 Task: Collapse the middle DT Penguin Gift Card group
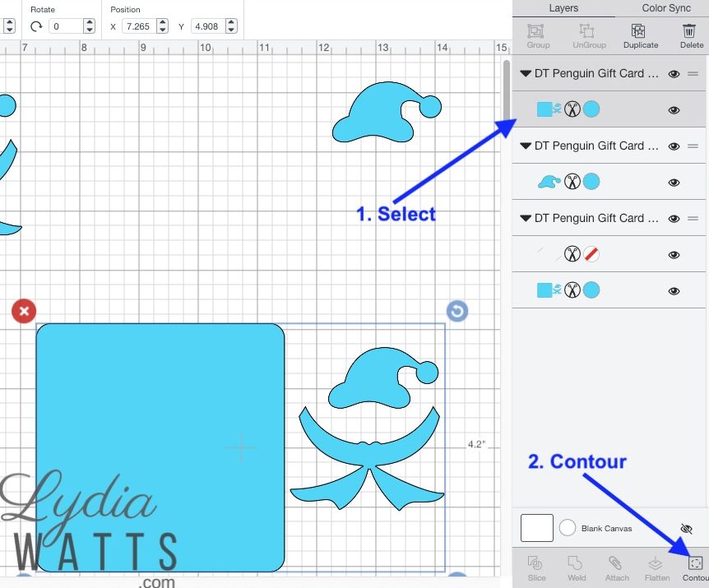pyautogui.click(x=525, y=146)
